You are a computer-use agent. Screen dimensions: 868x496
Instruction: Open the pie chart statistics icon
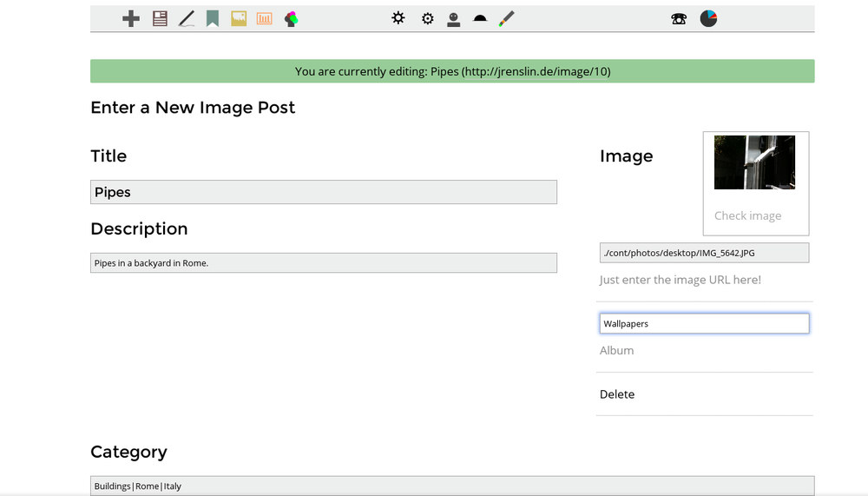(708, 18)
